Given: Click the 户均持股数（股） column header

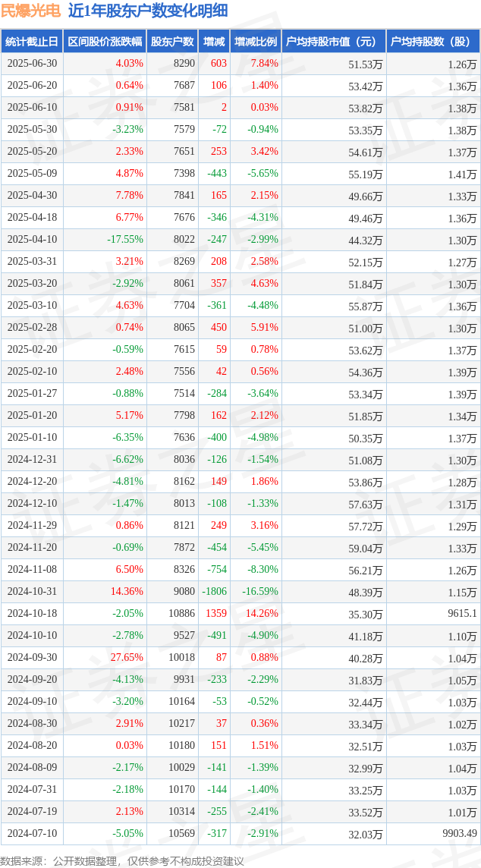Looking at the screenshot, I should (x=433, y=42).
